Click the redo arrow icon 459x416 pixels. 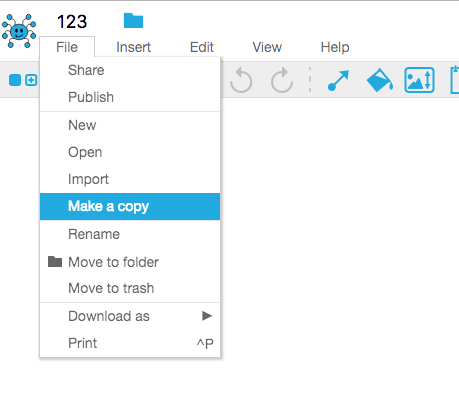coord(282,80)
